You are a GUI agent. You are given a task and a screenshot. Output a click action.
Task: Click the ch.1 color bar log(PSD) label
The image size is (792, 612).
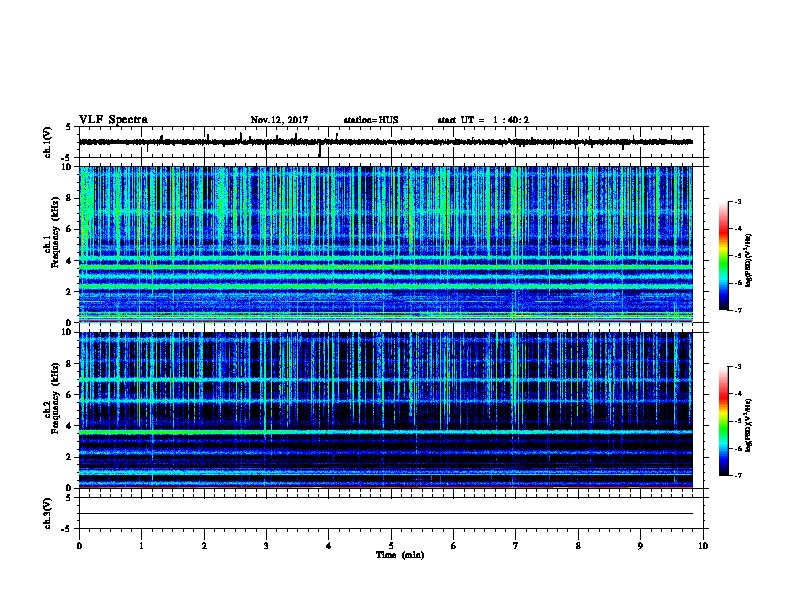pyautogui.click(x=748, y=261)
